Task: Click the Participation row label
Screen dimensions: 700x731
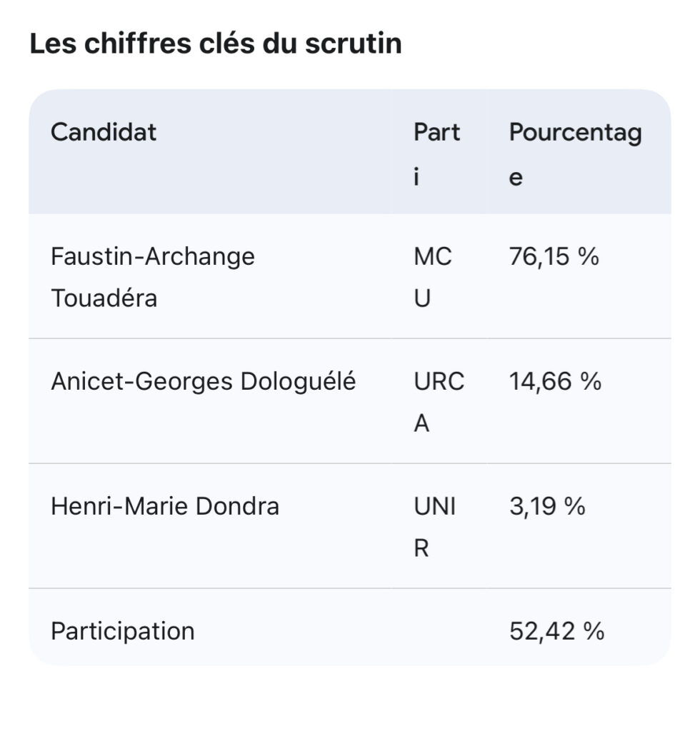Action: (122, 631)
